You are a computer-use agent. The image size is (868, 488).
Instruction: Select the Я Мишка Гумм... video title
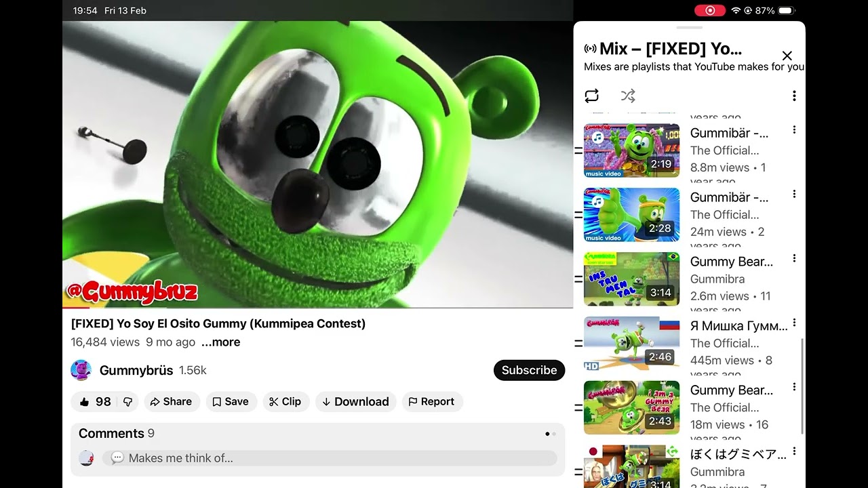click(739, 326)
